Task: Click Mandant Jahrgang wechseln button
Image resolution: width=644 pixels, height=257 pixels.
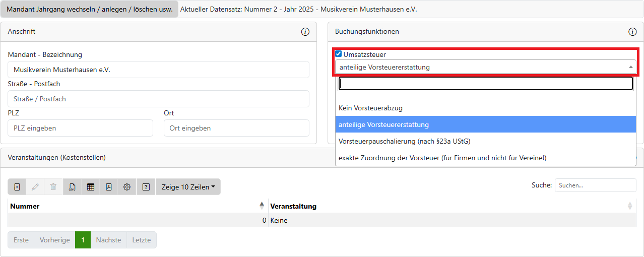Action: (90, 10)
